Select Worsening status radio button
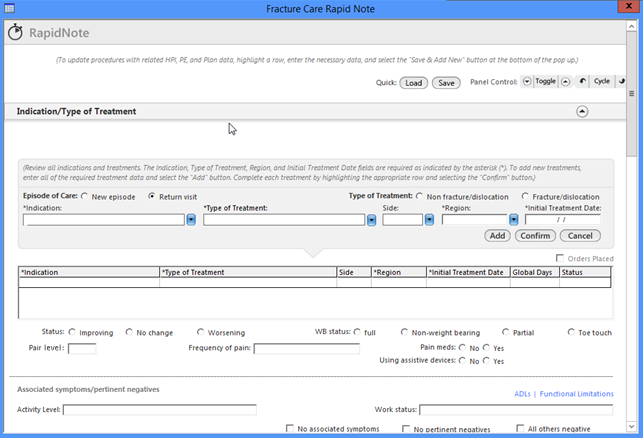Screen dimensions: 643x438 point(200,332)
